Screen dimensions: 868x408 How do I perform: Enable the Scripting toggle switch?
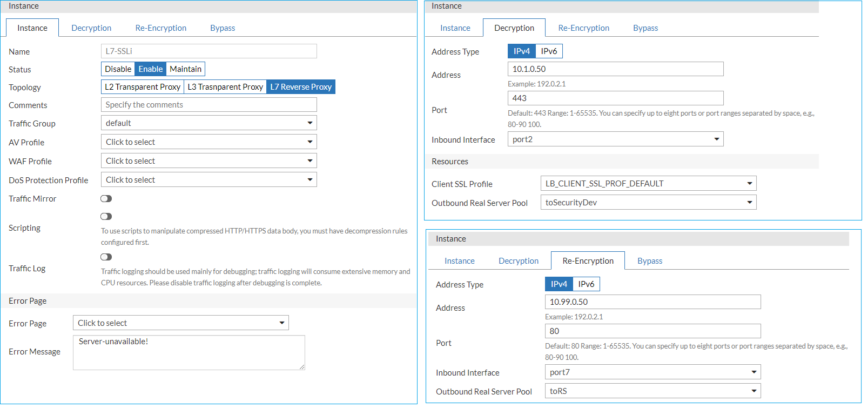pyautogui.click(x=106, y=217)
